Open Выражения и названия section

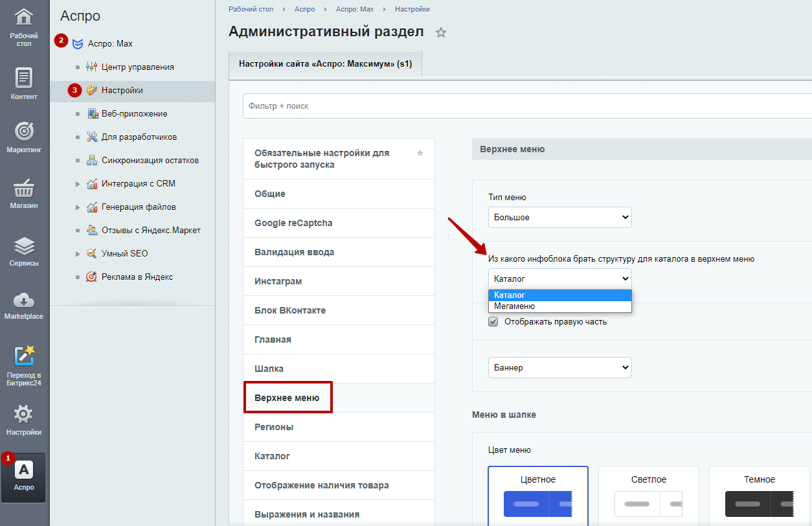tap(339, 514)
